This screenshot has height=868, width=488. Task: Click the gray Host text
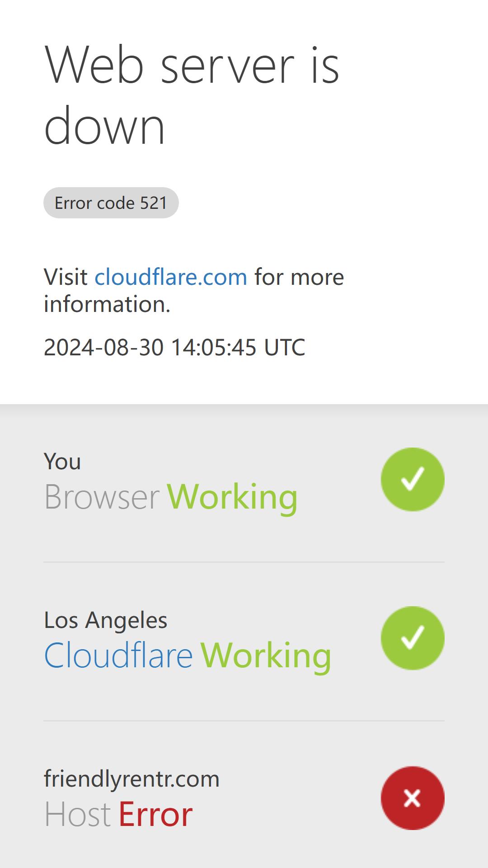click(77, 814)
